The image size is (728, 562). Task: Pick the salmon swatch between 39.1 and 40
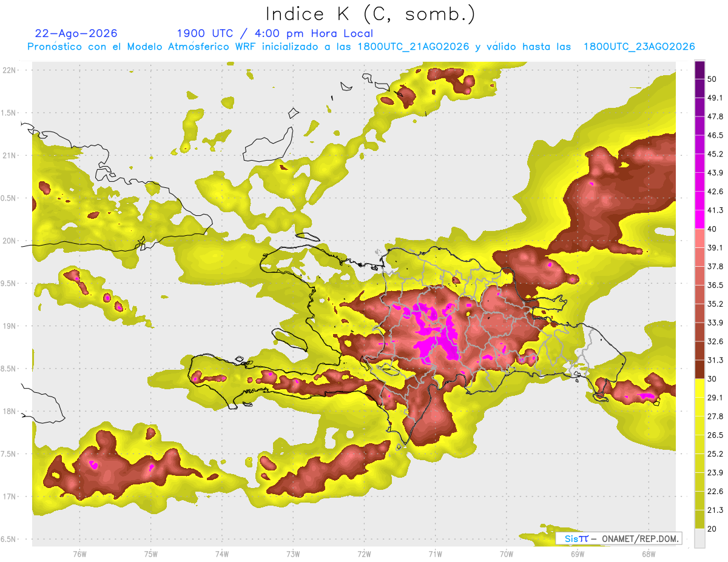699,238
